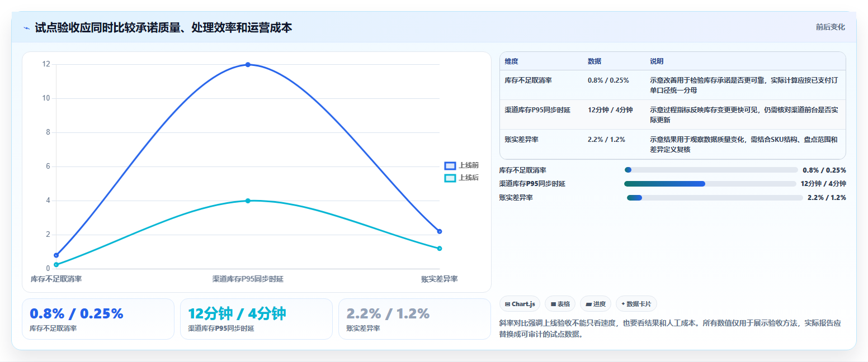
Task: Click the 库存不足取消率 table row label
Action: tap(528, 80)
